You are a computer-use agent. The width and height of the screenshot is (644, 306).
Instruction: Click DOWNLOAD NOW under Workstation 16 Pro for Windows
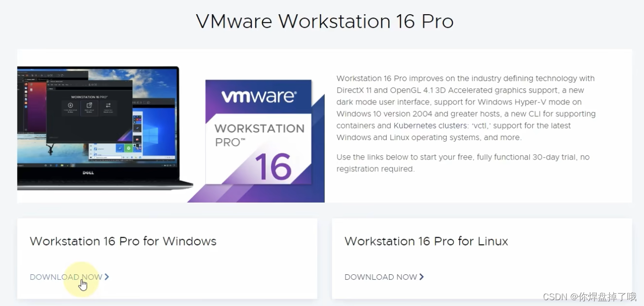(x=66, y=277)
